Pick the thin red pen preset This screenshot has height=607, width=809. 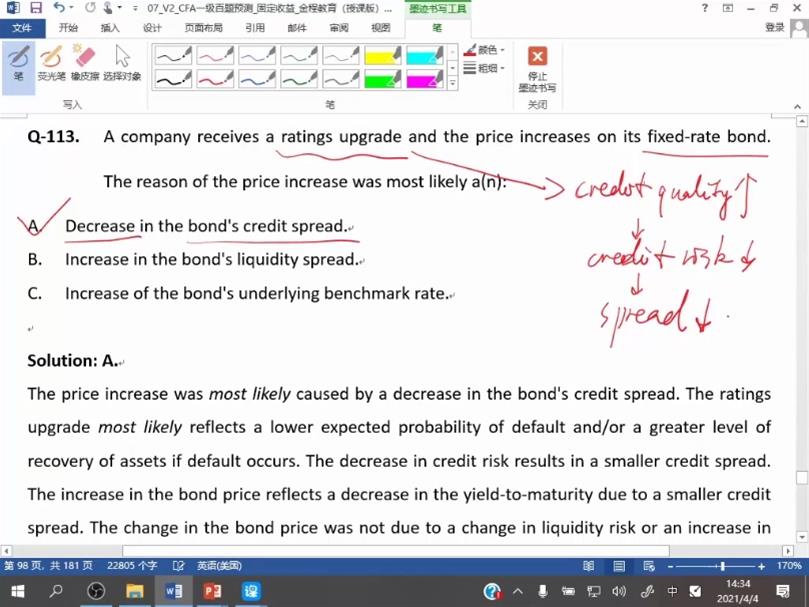[215, 55]
